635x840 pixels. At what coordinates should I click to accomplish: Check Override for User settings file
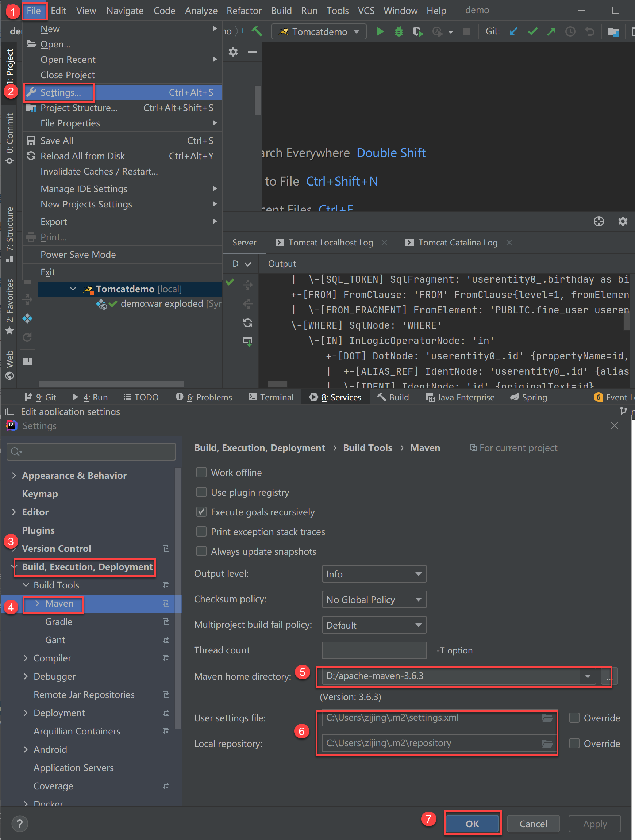(574, 718)
